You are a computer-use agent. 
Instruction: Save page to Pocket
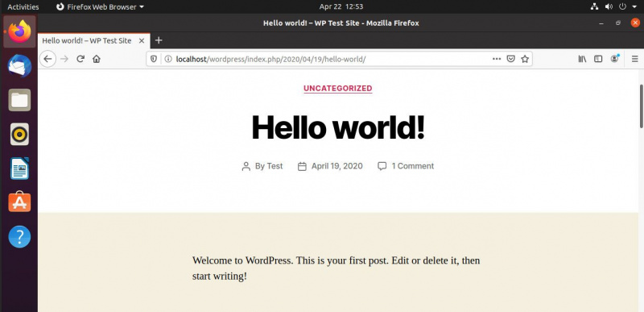(510, 59)
